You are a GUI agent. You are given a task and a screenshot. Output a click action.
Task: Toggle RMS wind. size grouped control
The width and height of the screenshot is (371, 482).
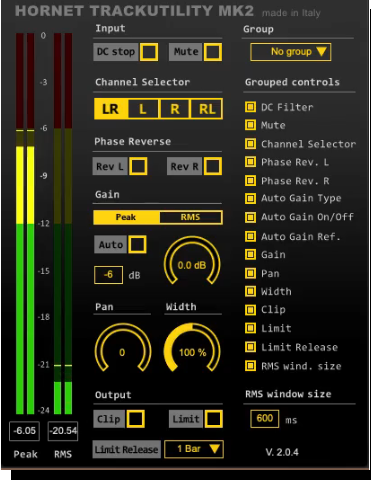[x=250, y=366]
